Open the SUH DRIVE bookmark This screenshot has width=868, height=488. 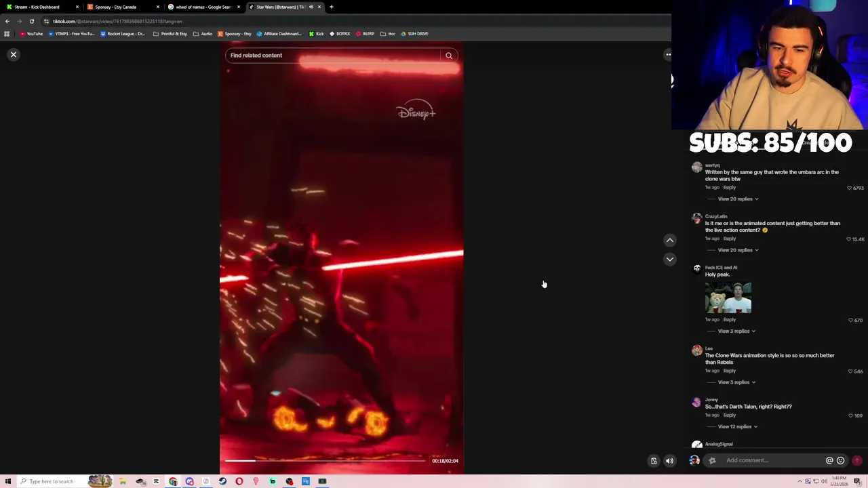coord(414,34)
